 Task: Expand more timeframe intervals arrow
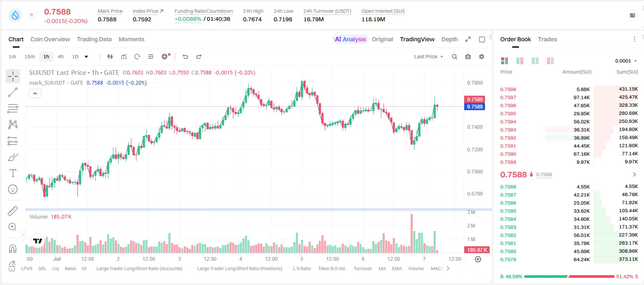pos(86,57)
